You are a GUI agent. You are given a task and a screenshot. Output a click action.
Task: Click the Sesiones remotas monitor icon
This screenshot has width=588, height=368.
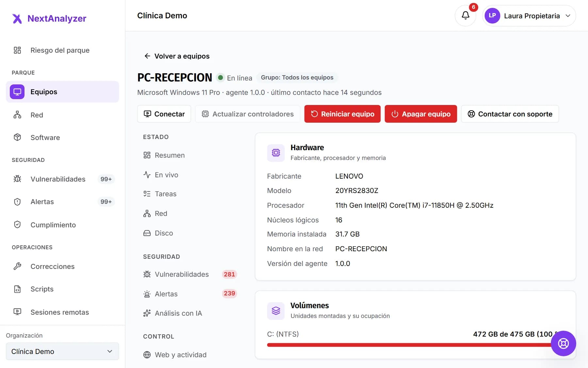tap(17, 312)
